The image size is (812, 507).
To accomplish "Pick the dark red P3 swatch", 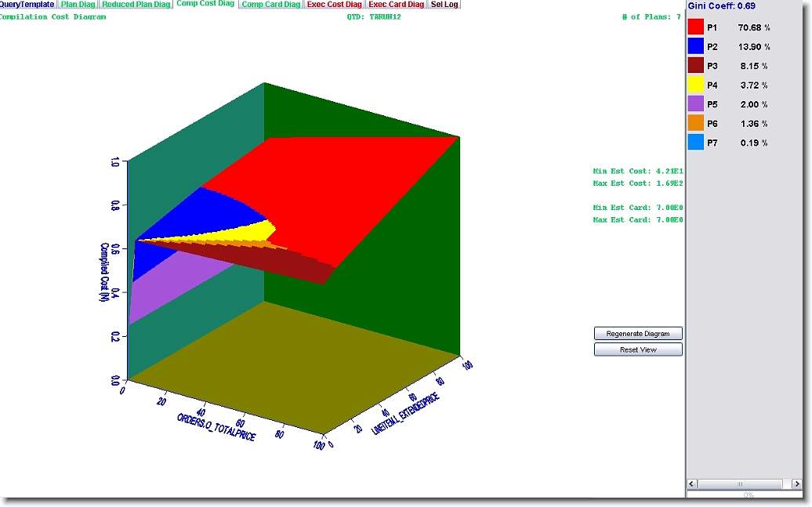I will pos(695,66).
